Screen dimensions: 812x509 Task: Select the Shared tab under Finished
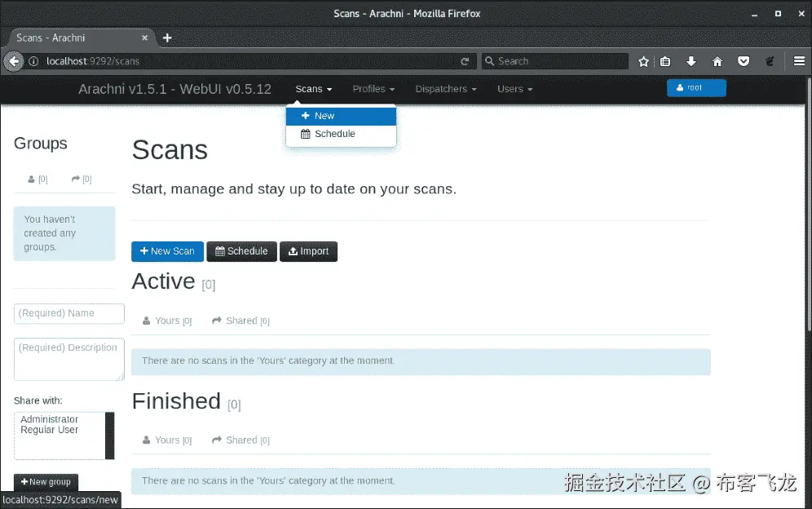click(x=241, y=440)
